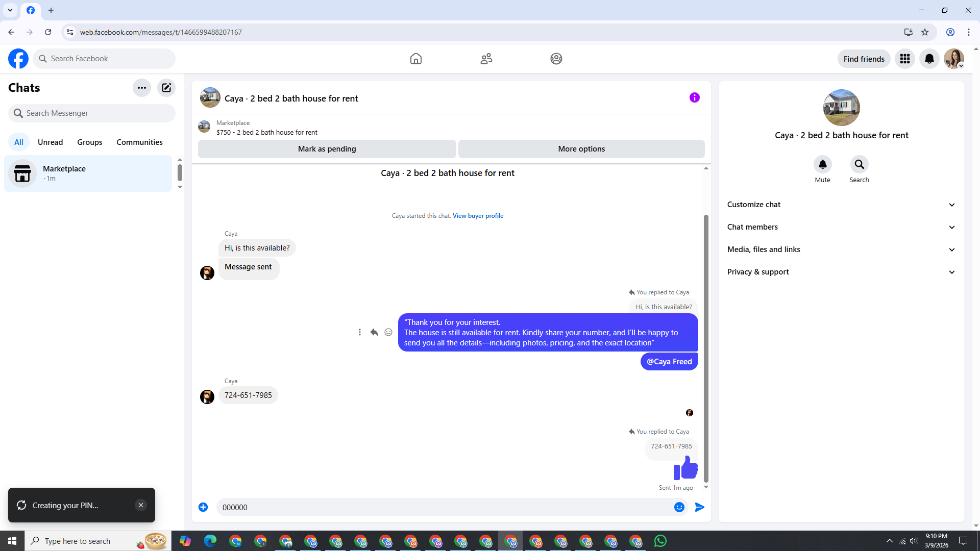Click Mark as pending button

[327, 149]
